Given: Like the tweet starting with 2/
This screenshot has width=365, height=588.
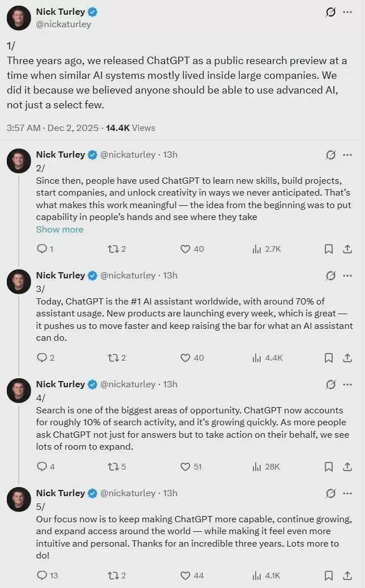Looking at the screenshot, I should coord(185,249).
